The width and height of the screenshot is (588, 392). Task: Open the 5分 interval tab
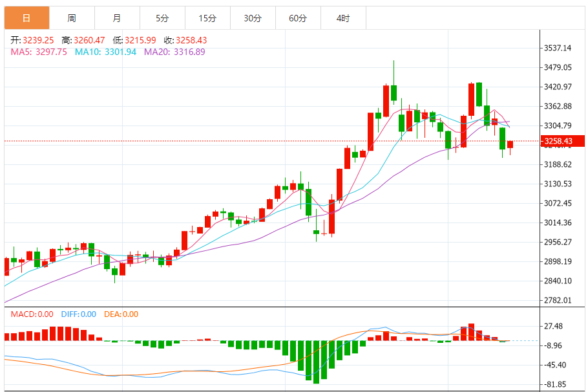coord(162,17)
